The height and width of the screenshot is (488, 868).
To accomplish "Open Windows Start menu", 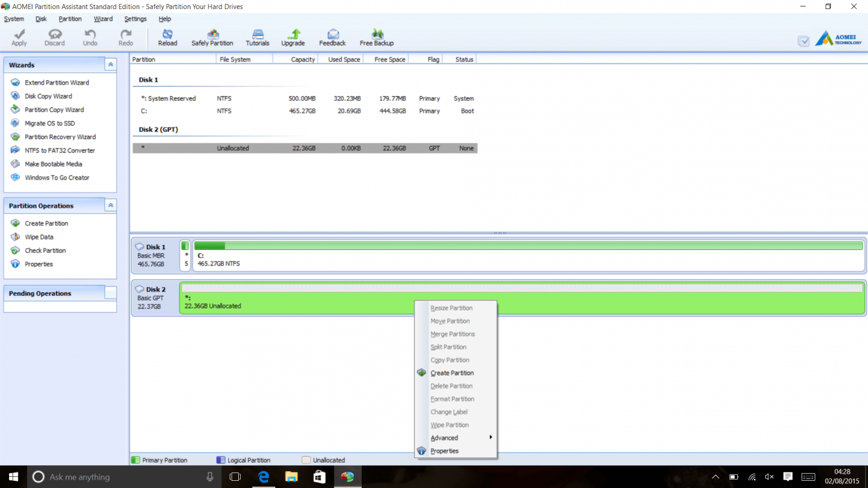I will [13, 477].
